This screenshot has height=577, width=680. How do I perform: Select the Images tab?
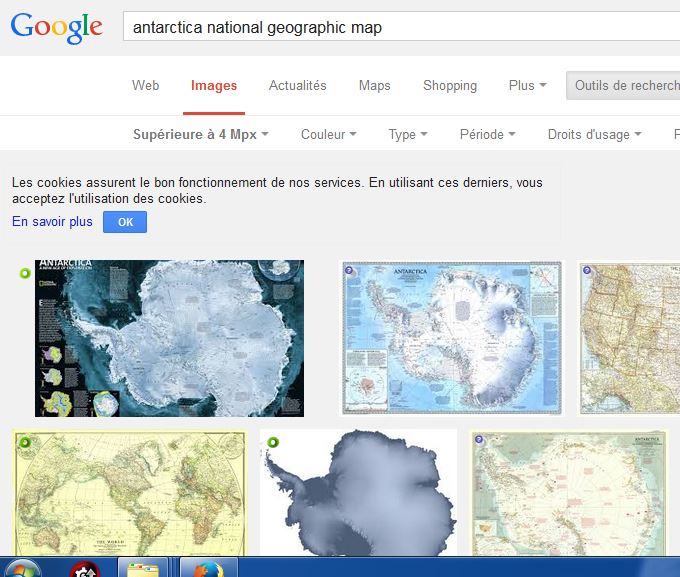point(214,85)
